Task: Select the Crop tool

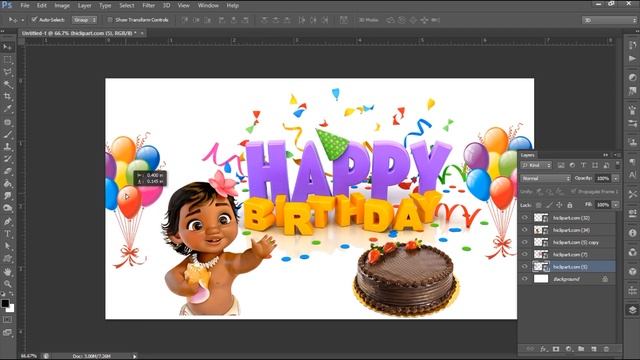Action: pos(7,97)
